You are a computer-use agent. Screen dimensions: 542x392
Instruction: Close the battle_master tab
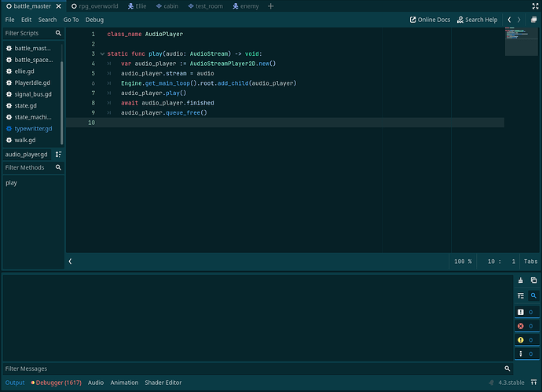(59, 6)
